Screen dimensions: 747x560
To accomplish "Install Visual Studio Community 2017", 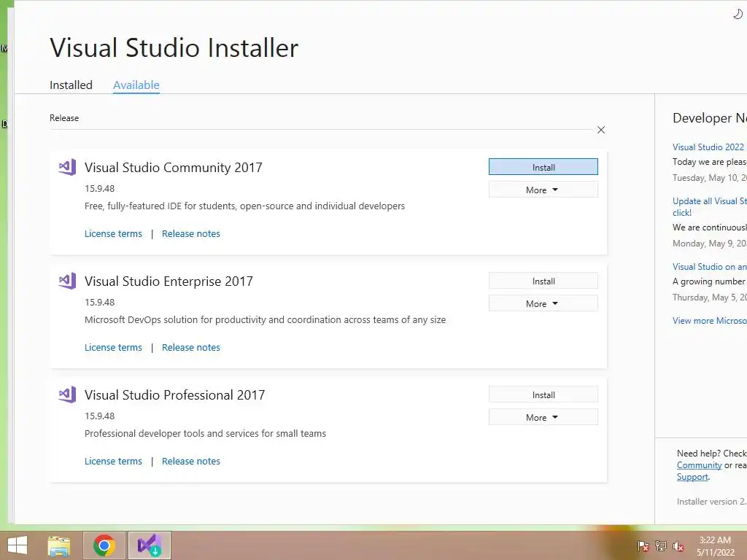I will [x=543, y=167].
